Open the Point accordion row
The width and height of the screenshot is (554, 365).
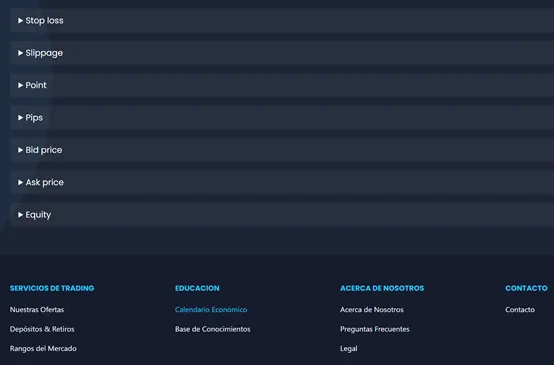tap(282, 85)
